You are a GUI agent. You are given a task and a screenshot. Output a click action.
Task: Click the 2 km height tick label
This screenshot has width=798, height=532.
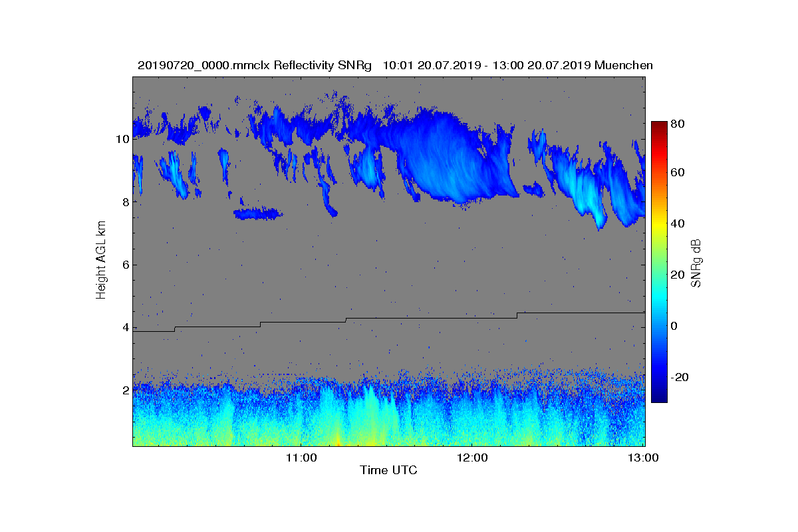click(125, 390)
